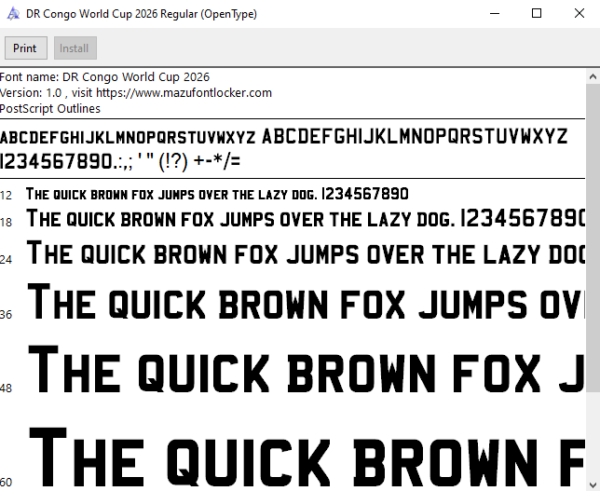The height and width of the screenshot is (491, 600).
Task: Click the 'Font name: DR Congo World Cup 2026' line
Action: click(x=104, y=77)
